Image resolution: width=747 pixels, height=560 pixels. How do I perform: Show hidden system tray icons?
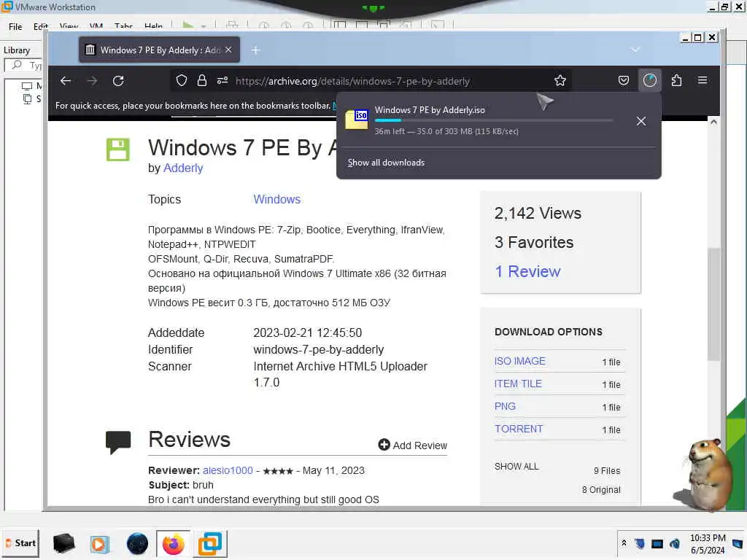tap(624, 543)
